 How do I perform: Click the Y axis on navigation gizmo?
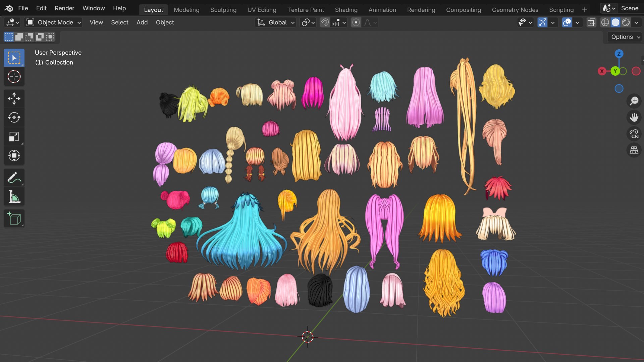(615, 71)
